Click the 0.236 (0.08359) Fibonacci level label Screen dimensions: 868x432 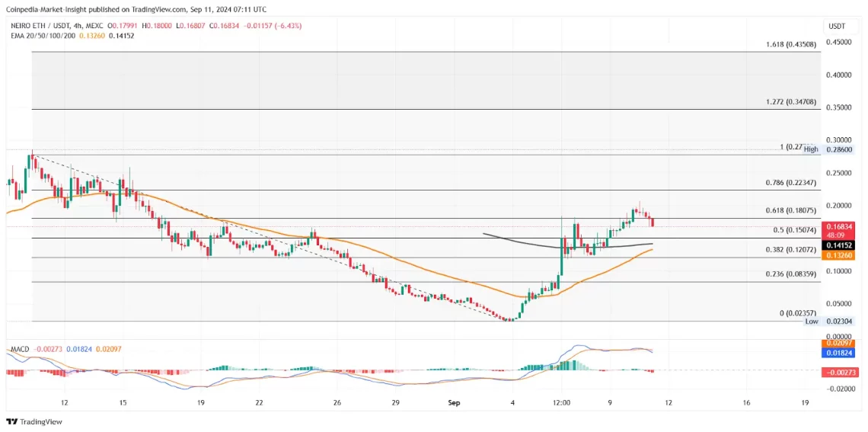coord(792,274)
